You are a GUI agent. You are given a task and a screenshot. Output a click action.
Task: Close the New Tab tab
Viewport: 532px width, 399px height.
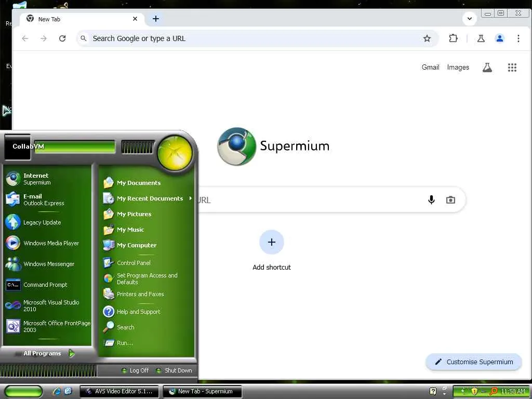(x=135, y=19)
